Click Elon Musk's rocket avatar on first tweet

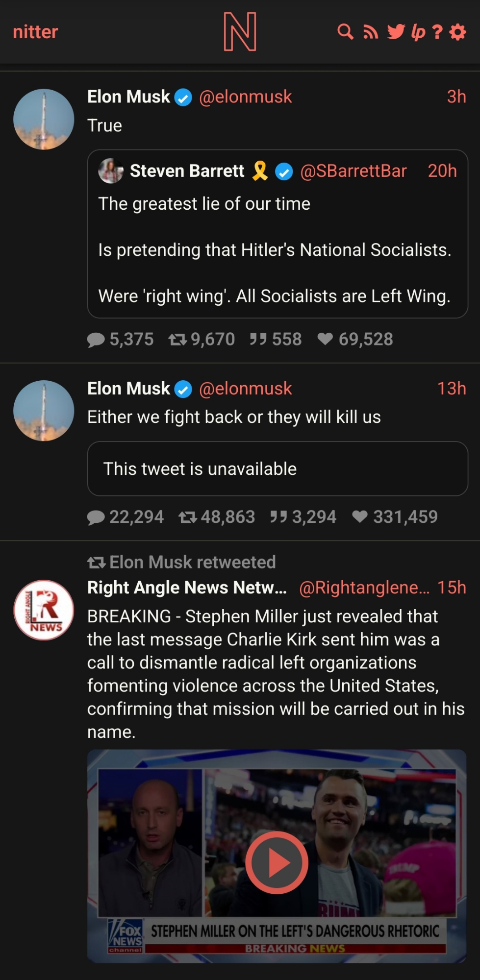(44, 119)
